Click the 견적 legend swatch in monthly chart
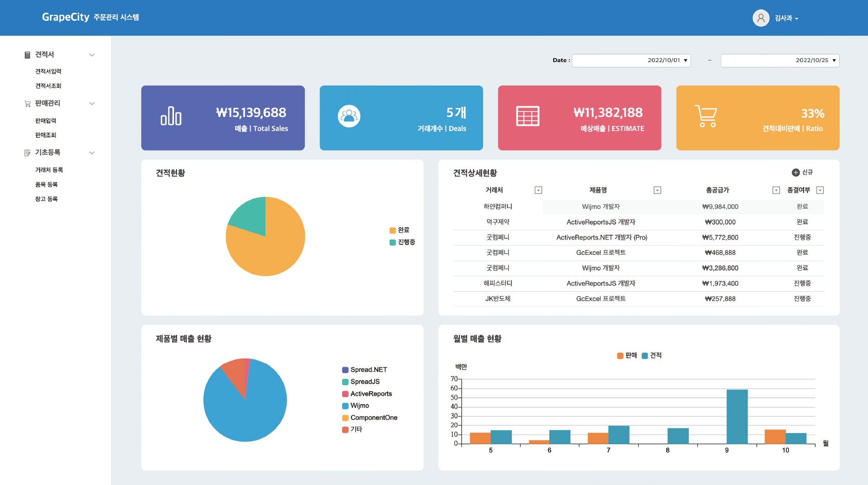The width and height of the screenshot is (868, 485). click(x=645, y=356)
